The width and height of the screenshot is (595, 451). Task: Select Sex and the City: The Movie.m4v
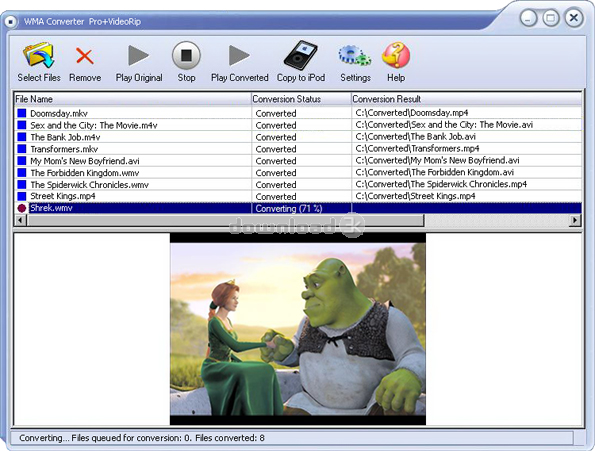298,125
